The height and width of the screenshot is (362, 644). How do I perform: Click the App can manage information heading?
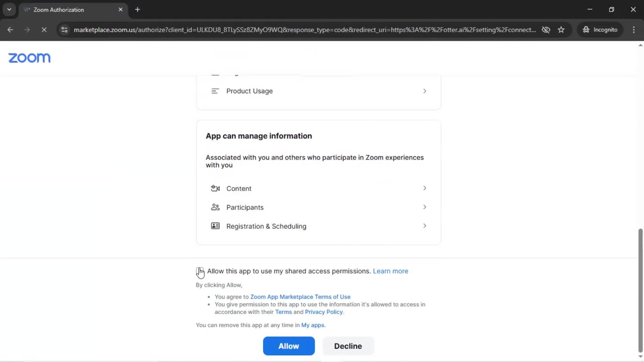(259, 136)
